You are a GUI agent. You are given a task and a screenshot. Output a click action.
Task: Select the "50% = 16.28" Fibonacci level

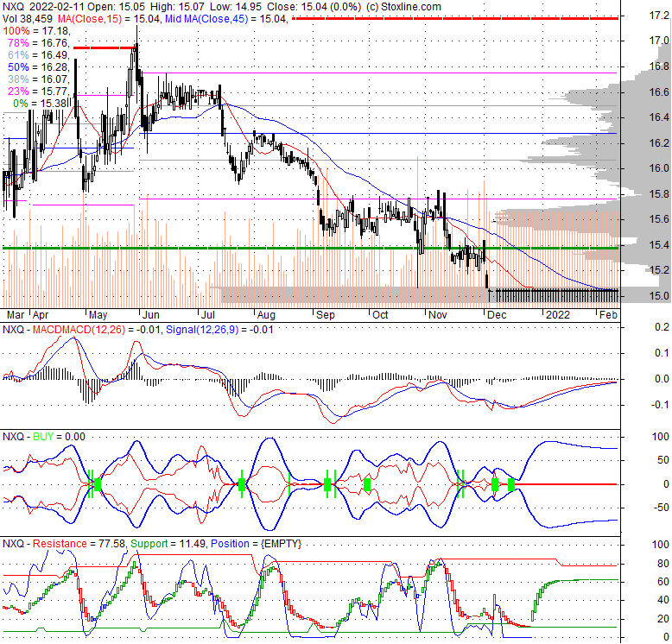click(x=38, y=67)
